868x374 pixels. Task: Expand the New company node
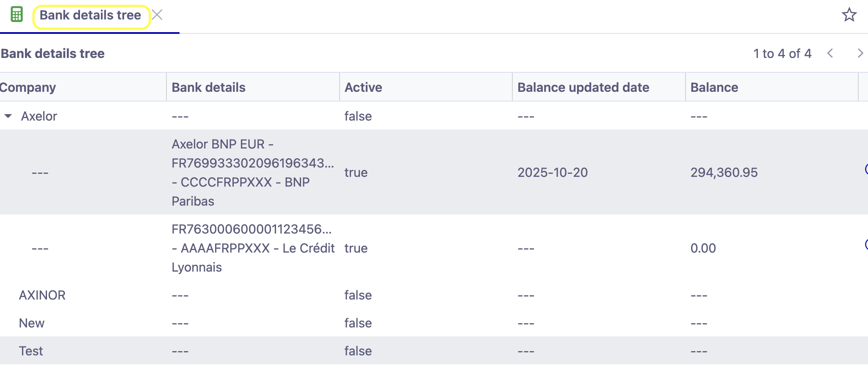(x=8, y=323)
